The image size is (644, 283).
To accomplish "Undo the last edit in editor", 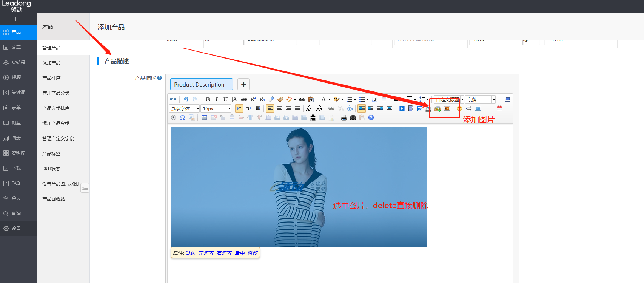I will pyautogui.click(x=186, y=99).
